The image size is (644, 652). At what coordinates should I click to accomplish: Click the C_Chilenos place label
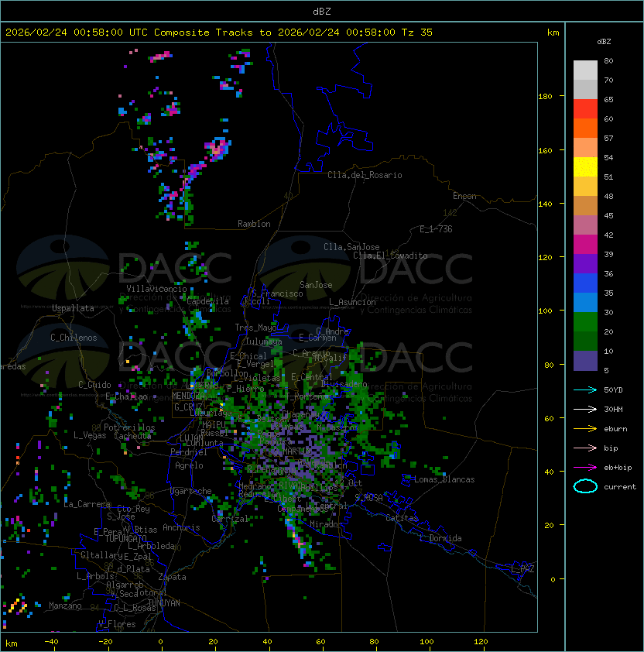point(74,338)
